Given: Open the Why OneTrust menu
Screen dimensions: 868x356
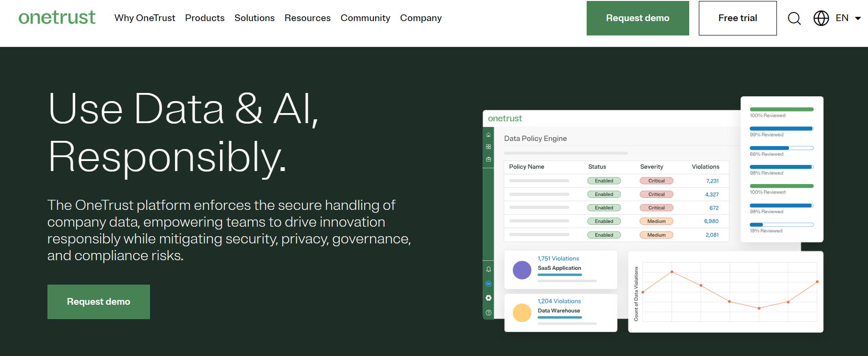Looking at the screenshot, I should (x=145, y=18).
